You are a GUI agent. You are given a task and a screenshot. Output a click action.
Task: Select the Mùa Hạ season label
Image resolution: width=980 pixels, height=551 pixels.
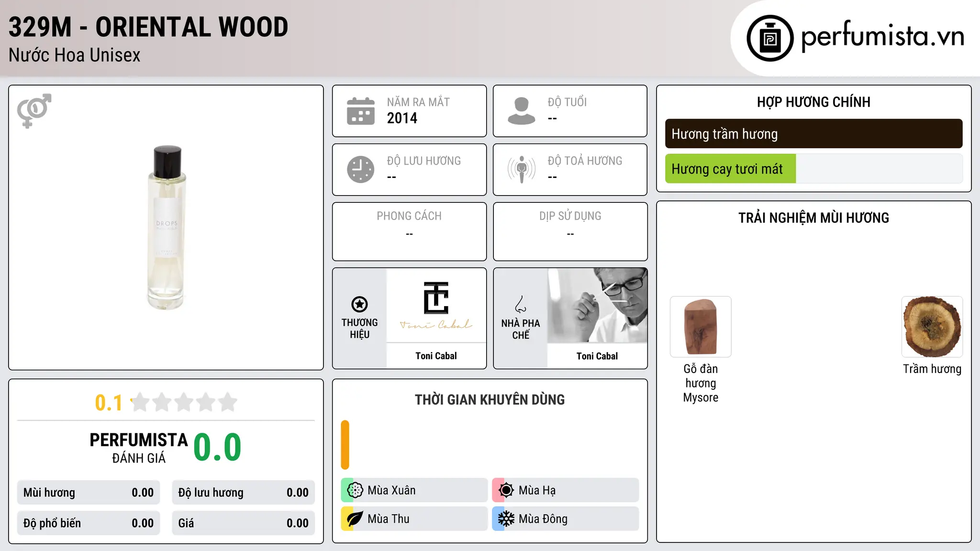(537, 490)
